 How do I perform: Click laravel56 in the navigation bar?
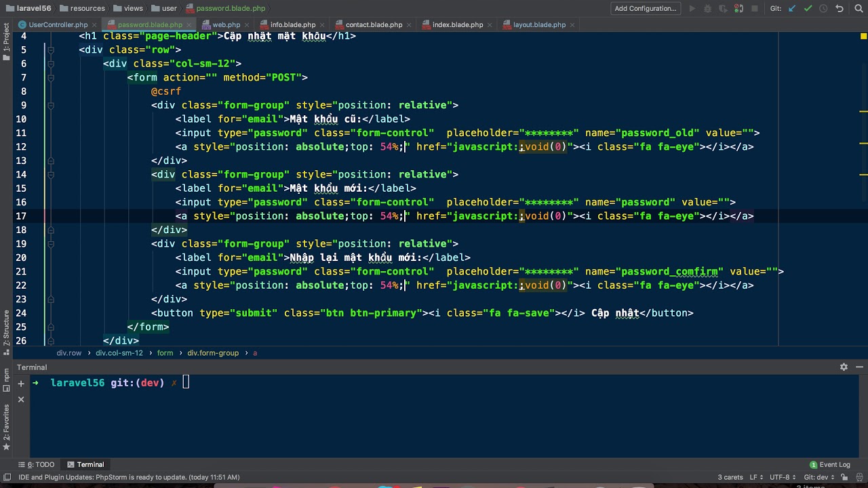tap(27, 9)
